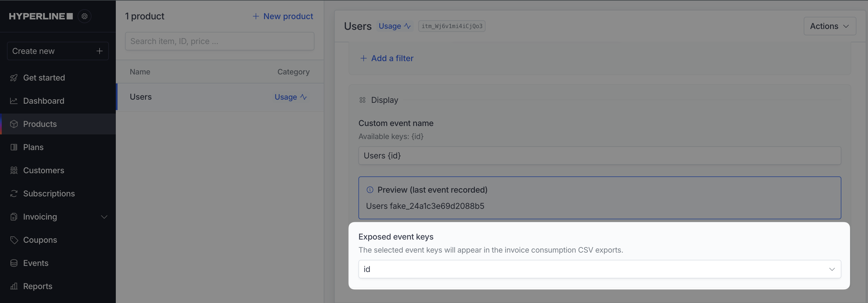
Task: Click plus icon beside Add a filter
Action: (363, 58)
